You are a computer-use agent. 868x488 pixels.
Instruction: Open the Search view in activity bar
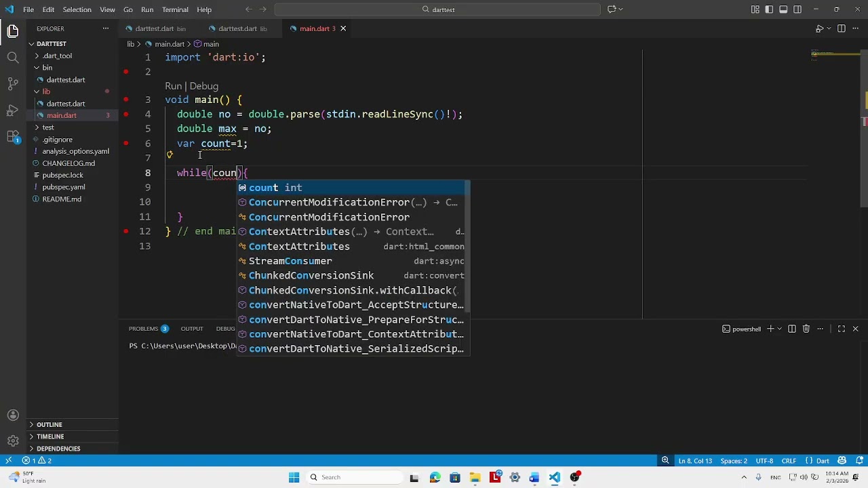[13, 58]
